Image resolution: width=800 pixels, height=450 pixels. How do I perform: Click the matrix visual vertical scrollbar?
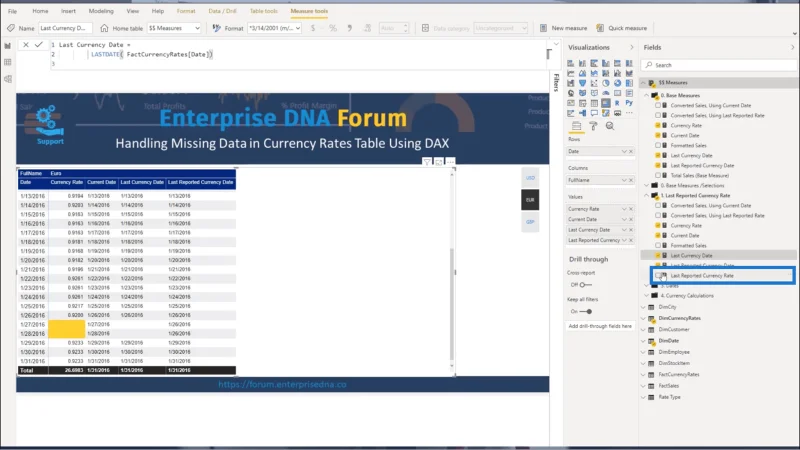[452, 304]
